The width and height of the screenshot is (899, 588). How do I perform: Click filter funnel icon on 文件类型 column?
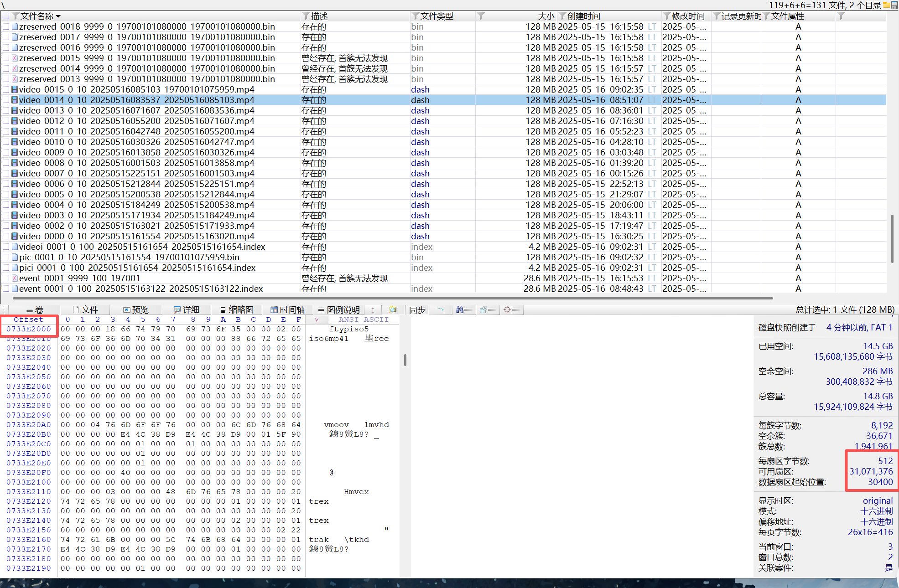[x=415, y=16]
